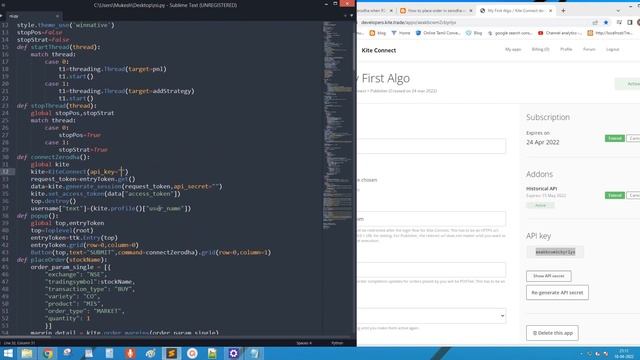
Task: Click the app name input field
Action: [431, 146]
